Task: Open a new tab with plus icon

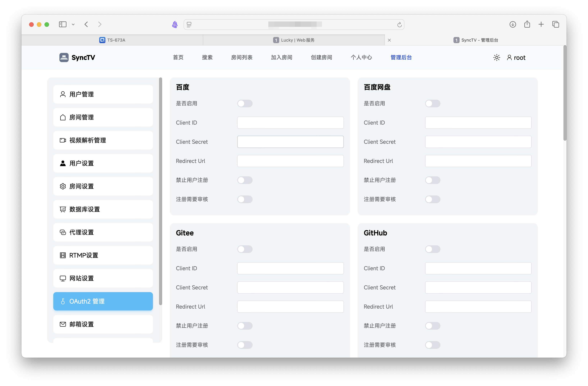Action: [x=541, y=24]
